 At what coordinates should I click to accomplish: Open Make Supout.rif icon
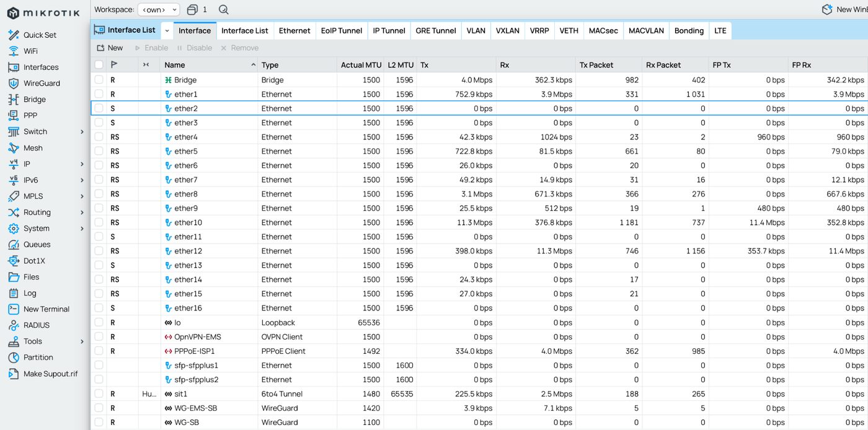pos(14,374)
